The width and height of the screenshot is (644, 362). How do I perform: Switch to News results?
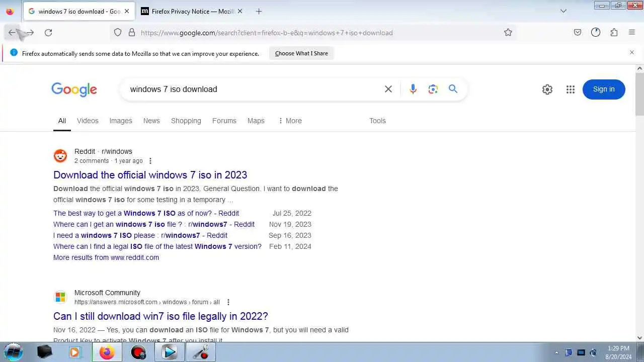click(x=151, y=121)
